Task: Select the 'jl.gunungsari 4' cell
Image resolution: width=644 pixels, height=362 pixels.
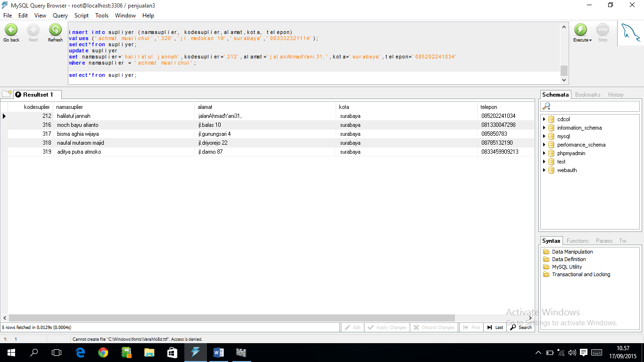Action: click(x=265, y=134)
